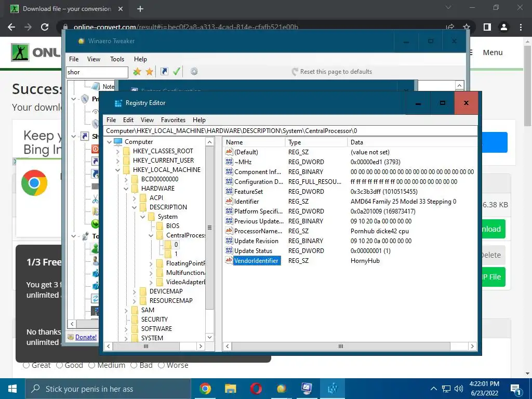Click the Winaero Tweaker search field
This screenshot has height=399, width=532.
coord(97,72)
